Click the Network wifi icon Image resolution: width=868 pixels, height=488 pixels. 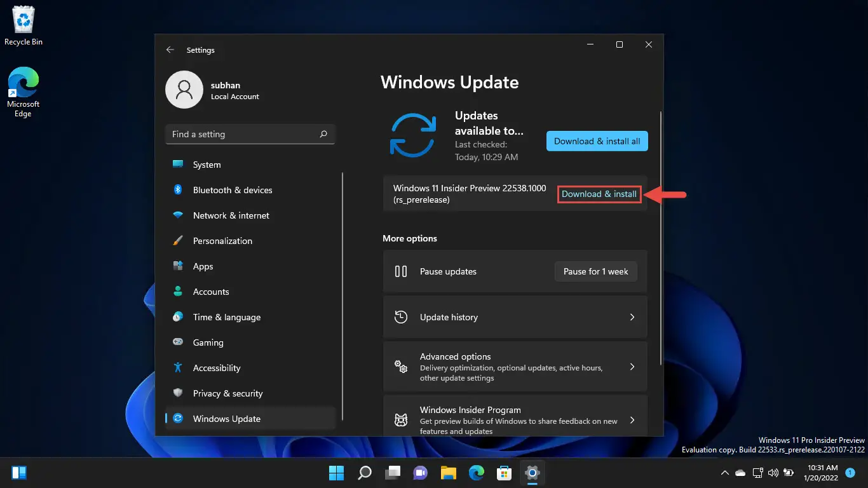click(178, 215)
